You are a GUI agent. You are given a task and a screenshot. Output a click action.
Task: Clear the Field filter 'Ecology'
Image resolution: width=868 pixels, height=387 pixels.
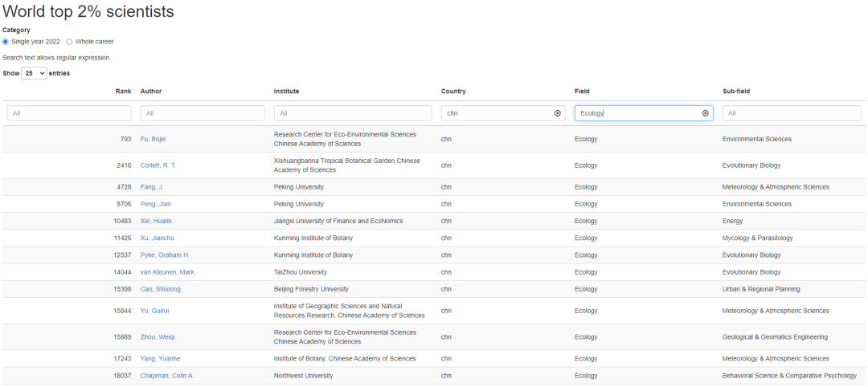point(706,113)
